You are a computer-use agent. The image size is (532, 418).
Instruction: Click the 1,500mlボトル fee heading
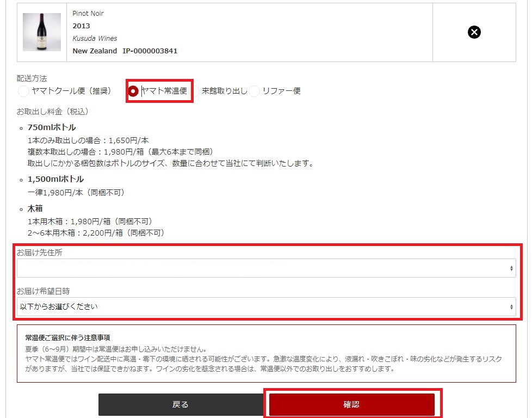(x=55, y=179)
